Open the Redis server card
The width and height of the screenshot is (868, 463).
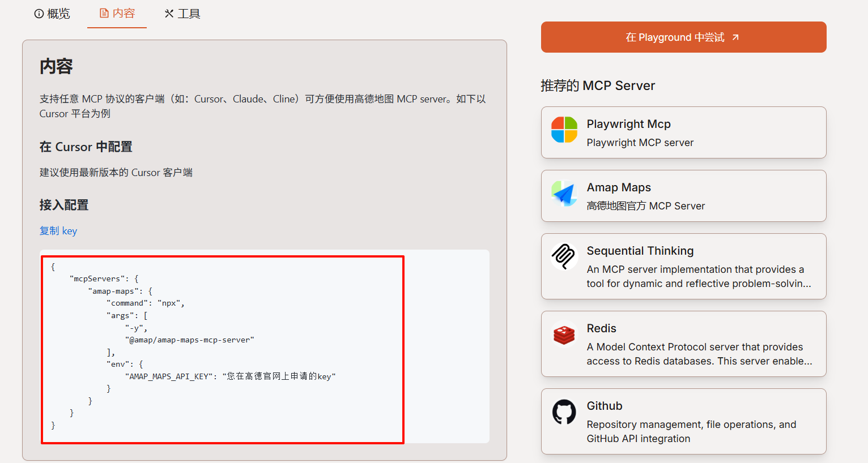tap(684, 344)
